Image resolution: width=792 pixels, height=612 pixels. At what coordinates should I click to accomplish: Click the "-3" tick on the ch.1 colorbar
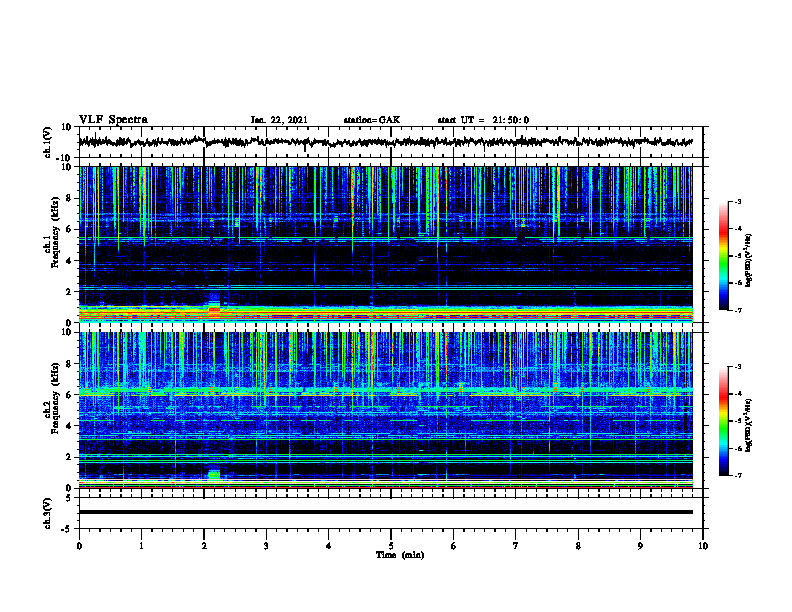click(737, 201)
